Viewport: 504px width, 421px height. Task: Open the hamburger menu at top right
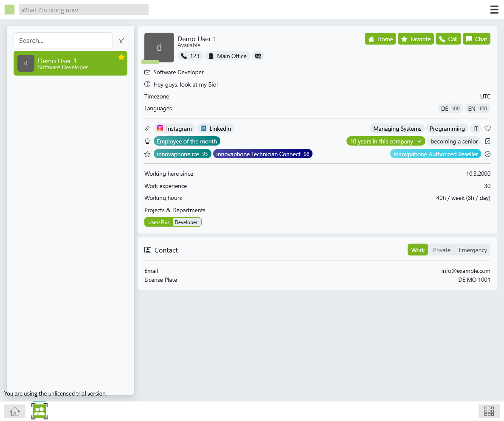point(494,10)
